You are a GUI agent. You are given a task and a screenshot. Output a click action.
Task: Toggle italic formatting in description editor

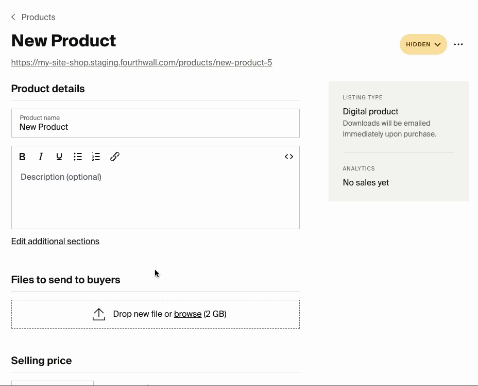(x=41, y=157)
